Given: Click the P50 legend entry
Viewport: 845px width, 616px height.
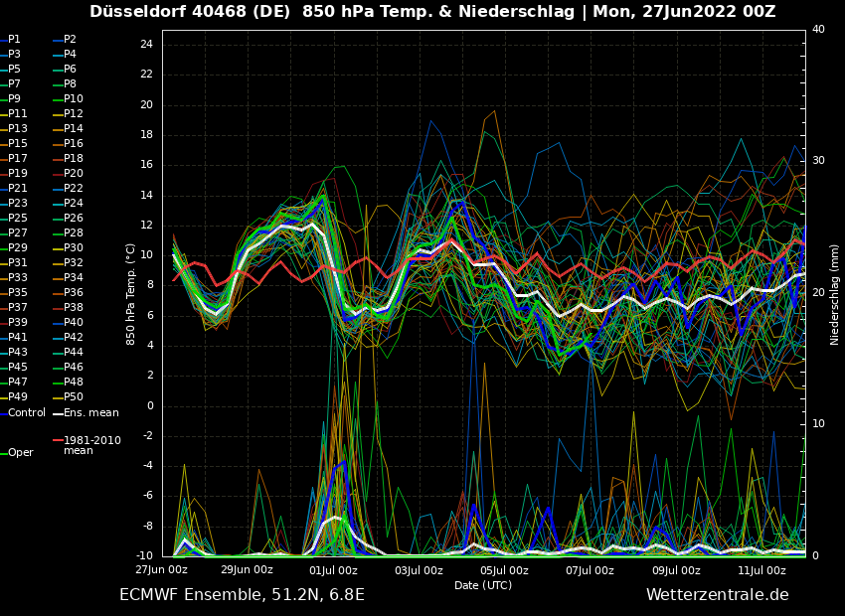Looking at the screenshot, I should [x=73, y=397].
